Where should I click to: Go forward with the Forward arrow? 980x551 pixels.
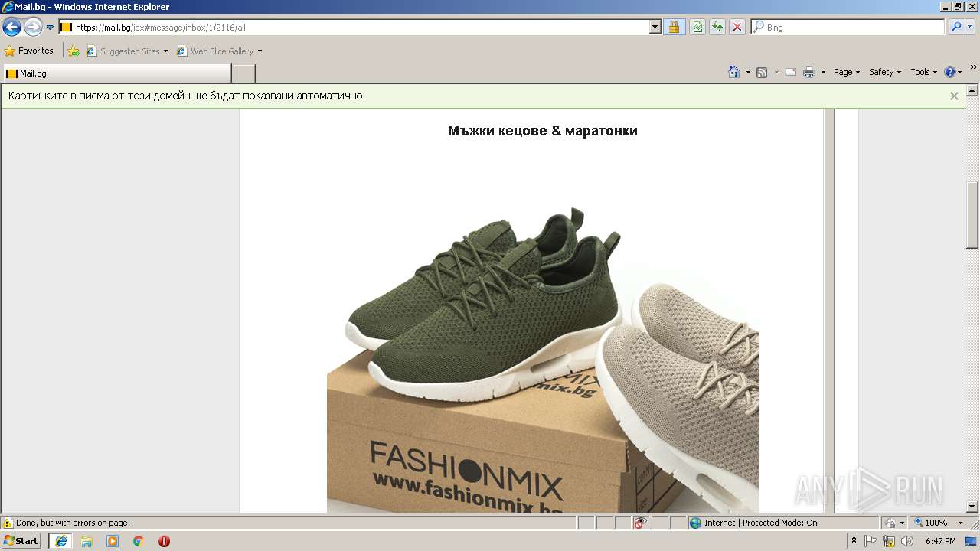click(x=33, y=28)
